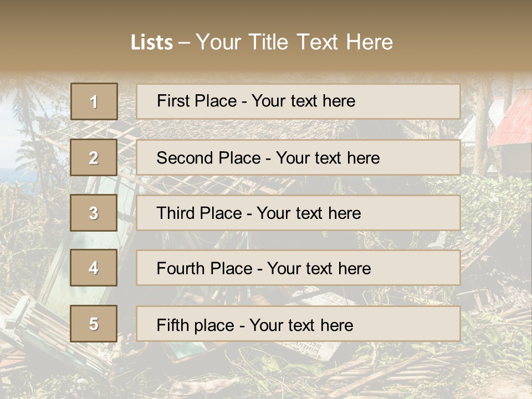
Task: Pick the number 3 box
Action: 94,213
